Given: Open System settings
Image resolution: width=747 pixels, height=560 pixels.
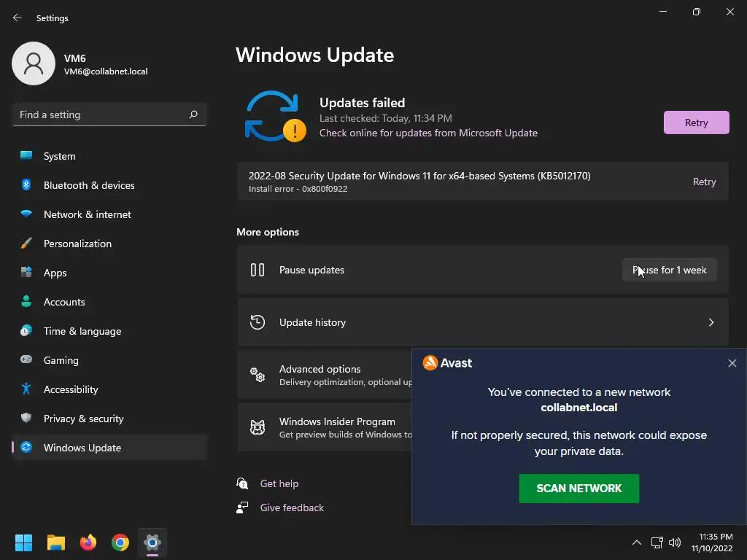Looking at the screenshot, I should [x=109, y=156].
